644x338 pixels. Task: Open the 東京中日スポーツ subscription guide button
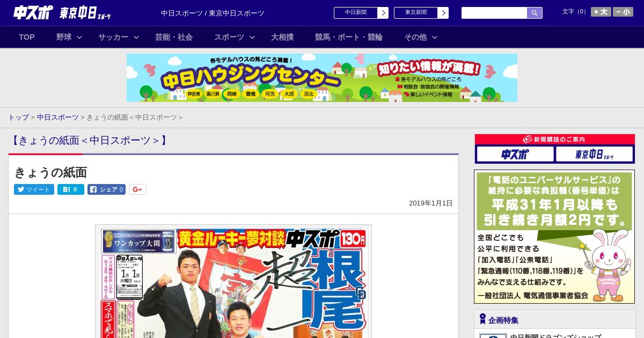(594, 155)
